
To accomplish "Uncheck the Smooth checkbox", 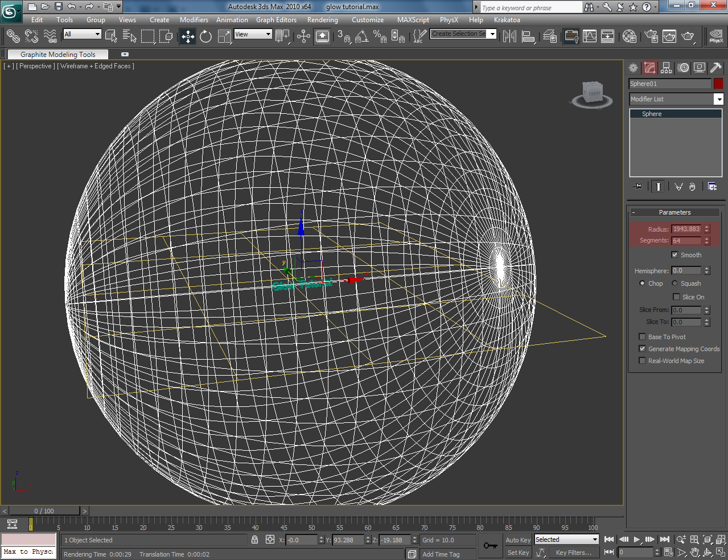I will (674, 255).
